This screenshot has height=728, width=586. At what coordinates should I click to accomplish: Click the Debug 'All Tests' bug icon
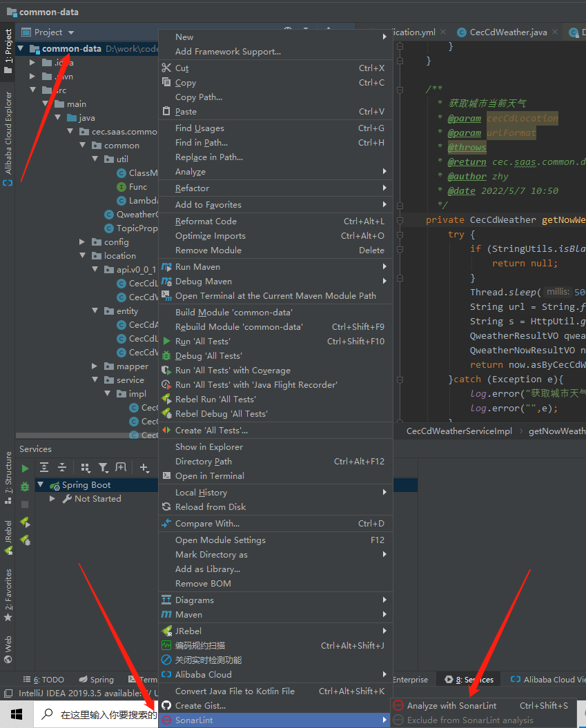click(x=166, y=356)
